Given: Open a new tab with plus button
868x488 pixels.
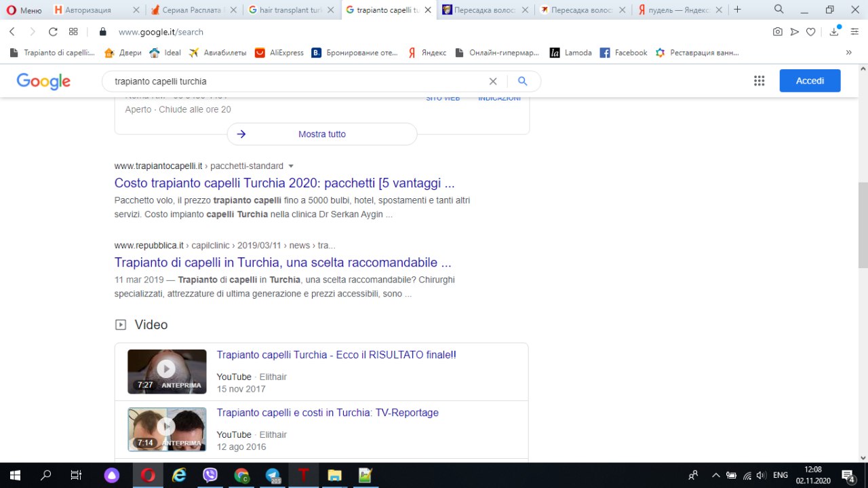Looking at the screenshot, I should pyautogui.click(x=738, y=10).
